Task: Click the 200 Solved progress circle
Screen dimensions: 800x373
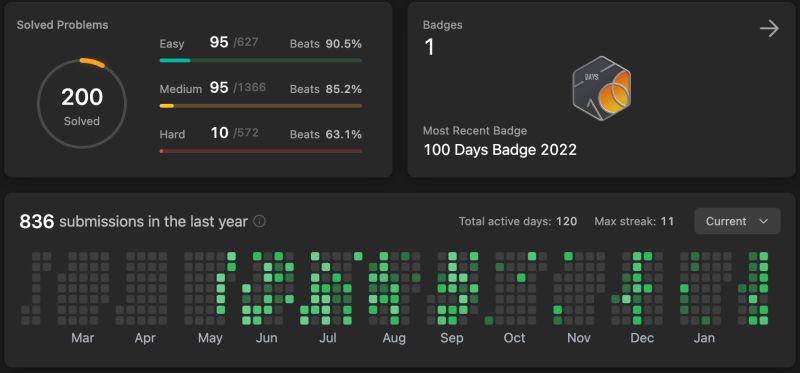Action: [x=82, y=104]
